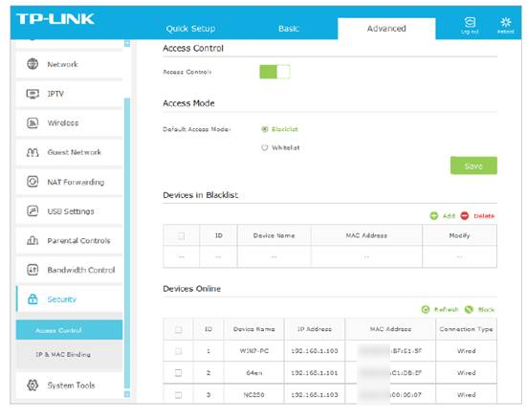The width and height of the screenshot is (527, 420).
Task: Switch to the Basic tab
Action: coord(289,29)
